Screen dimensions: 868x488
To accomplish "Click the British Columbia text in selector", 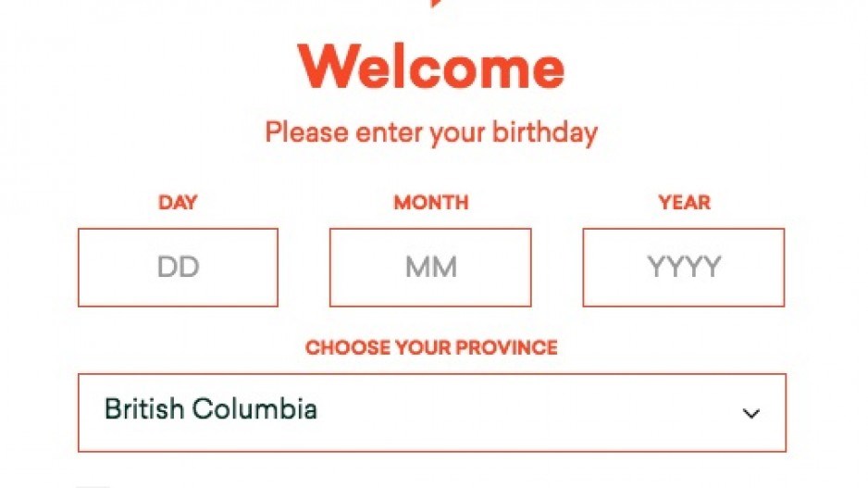I will [x=210, y=409].
